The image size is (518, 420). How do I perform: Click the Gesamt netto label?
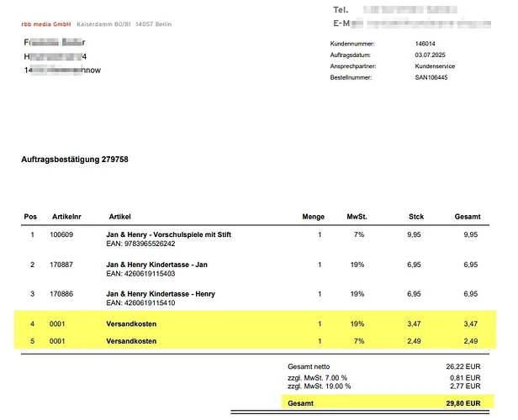tap(309, 366)
